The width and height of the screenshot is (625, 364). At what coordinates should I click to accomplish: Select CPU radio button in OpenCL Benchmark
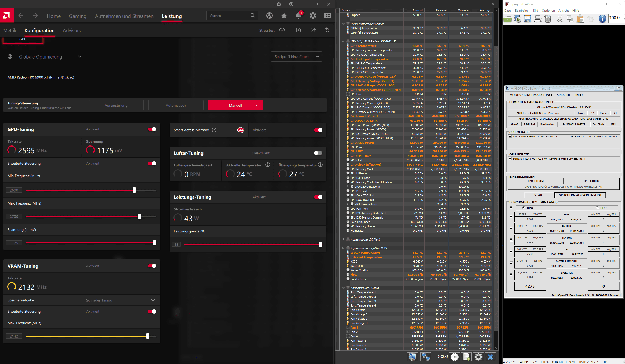(x=597, y=208)
